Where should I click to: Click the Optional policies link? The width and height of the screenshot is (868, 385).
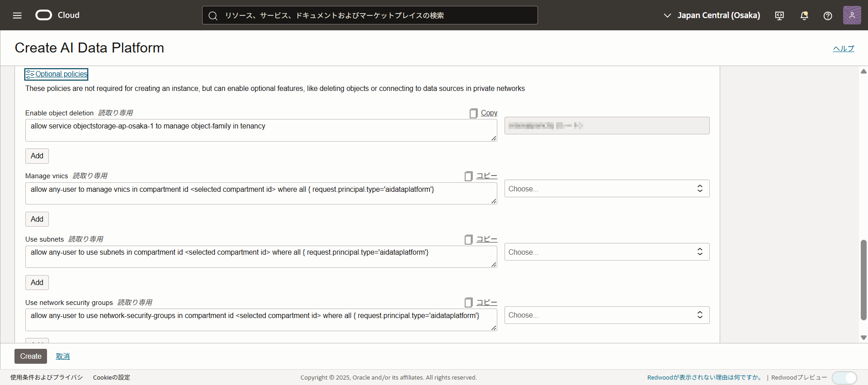click(x=61, y=74)
